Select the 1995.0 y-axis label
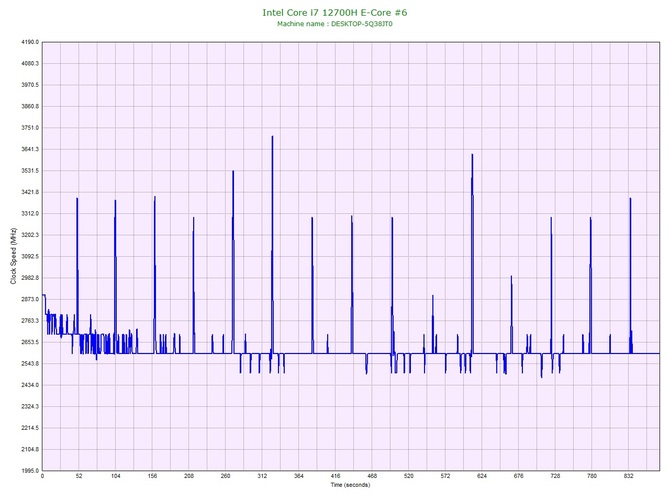 (30, 471)
